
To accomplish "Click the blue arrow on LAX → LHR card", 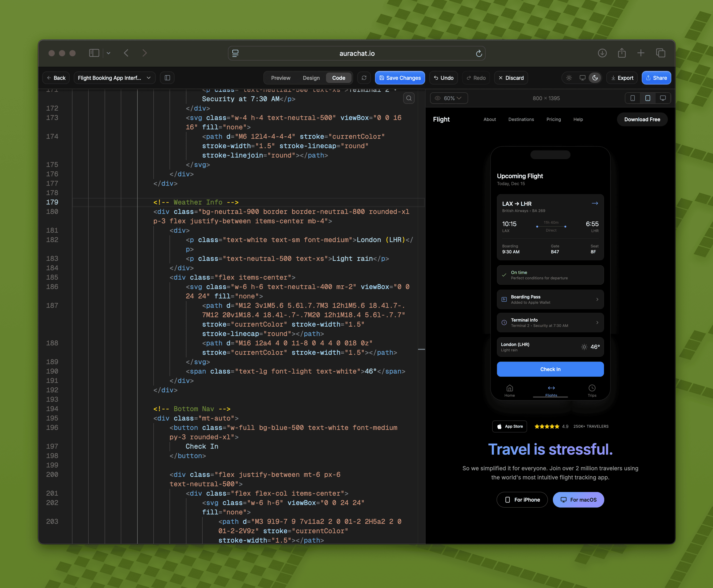I will point(595,203).
